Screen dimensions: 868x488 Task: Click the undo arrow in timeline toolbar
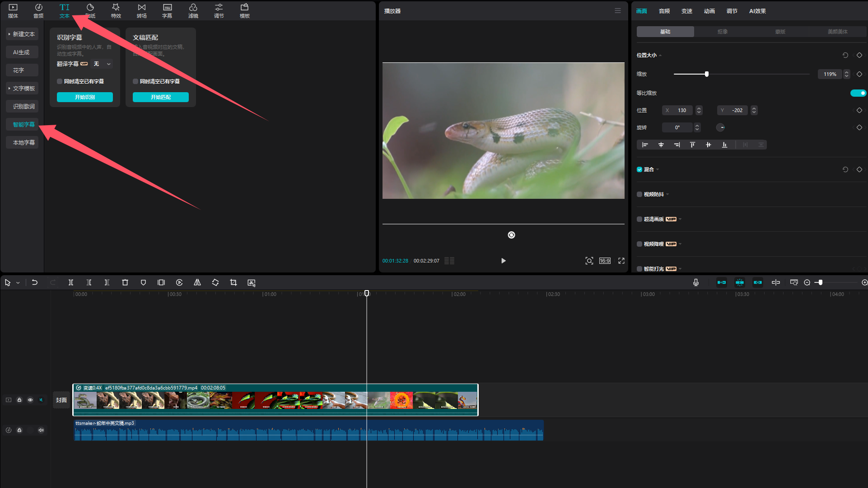click(x=35, y=282)
